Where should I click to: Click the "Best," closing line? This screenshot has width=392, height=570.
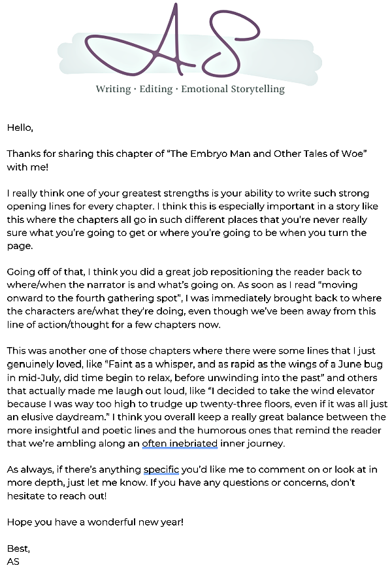click(18, 548)
